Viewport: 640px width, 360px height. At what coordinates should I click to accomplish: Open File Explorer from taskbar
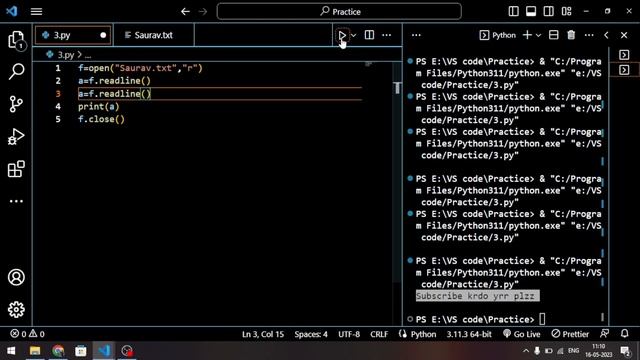pyautogui.click(x=35, y=351)
